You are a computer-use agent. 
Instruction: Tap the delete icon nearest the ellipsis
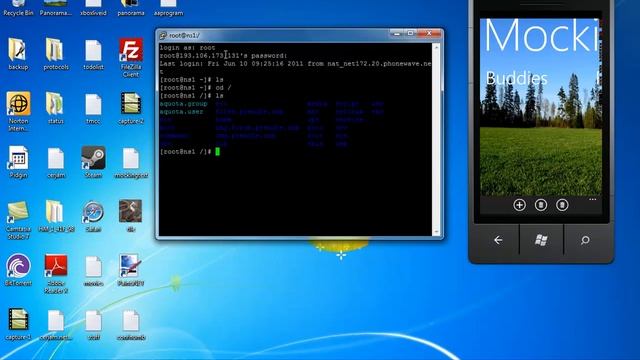coord(562,205)
